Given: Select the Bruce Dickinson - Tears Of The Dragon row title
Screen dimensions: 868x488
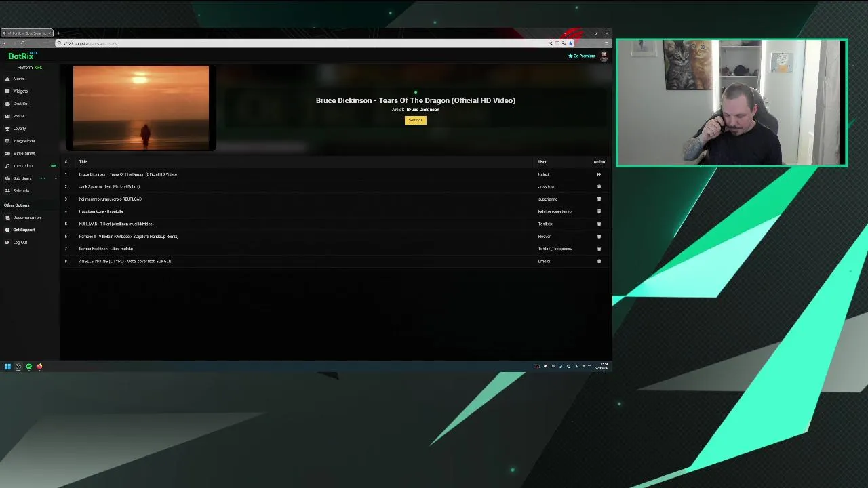Looking at the screenshot, I should 127,174.
